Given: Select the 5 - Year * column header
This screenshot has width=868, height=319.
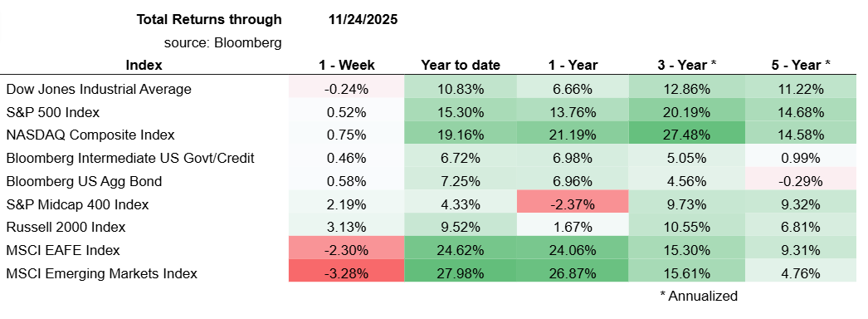Looking at the screenshot, I should (801, 66).
